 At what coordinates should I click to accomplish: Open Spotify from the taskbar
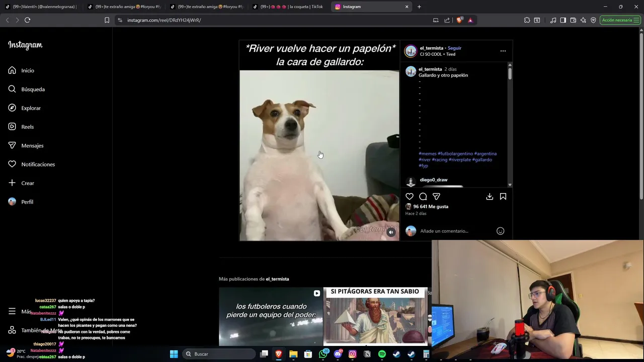[382, 354]
